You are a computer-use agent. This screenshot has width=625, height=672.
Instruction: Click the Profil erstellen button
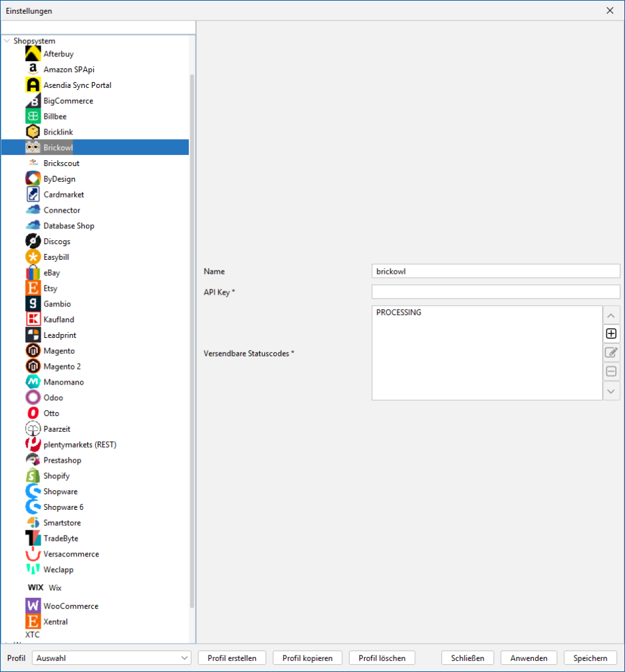point(232,658)
